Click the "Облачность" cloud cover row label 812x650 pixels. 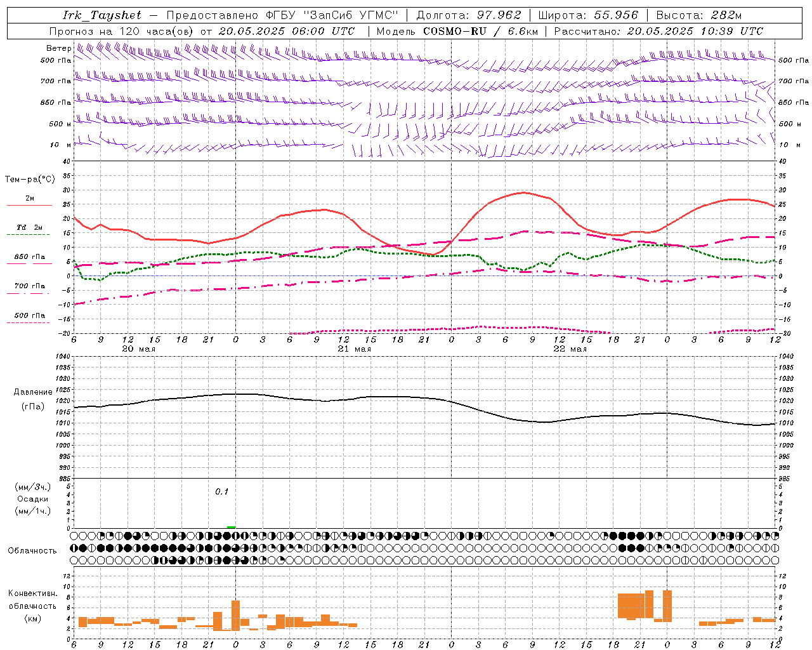point(32,550)
